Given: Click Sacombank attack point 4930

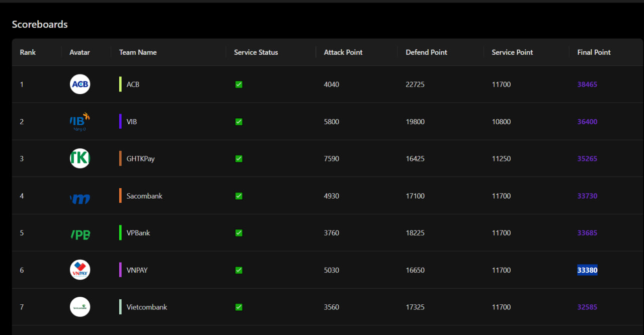Looking at the screenshot, I should coord(332,196).
